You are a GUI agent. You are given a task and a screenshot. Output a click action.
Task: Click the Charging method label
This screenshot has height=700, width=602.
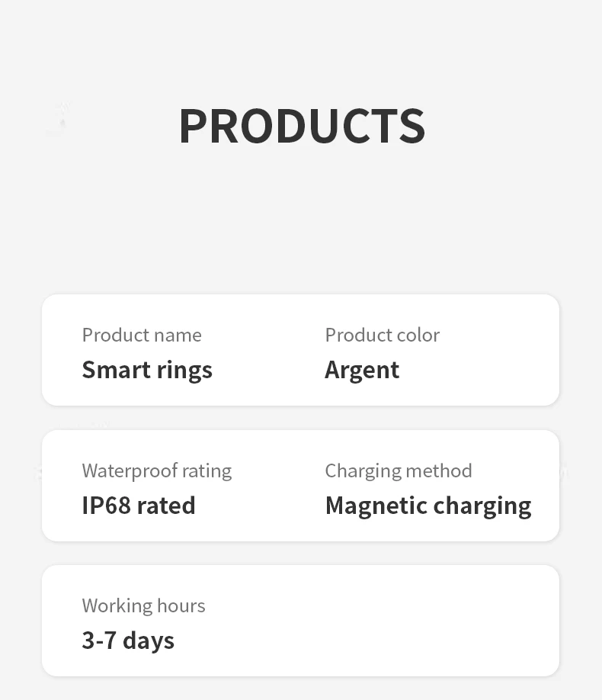(x=399, y=470)
